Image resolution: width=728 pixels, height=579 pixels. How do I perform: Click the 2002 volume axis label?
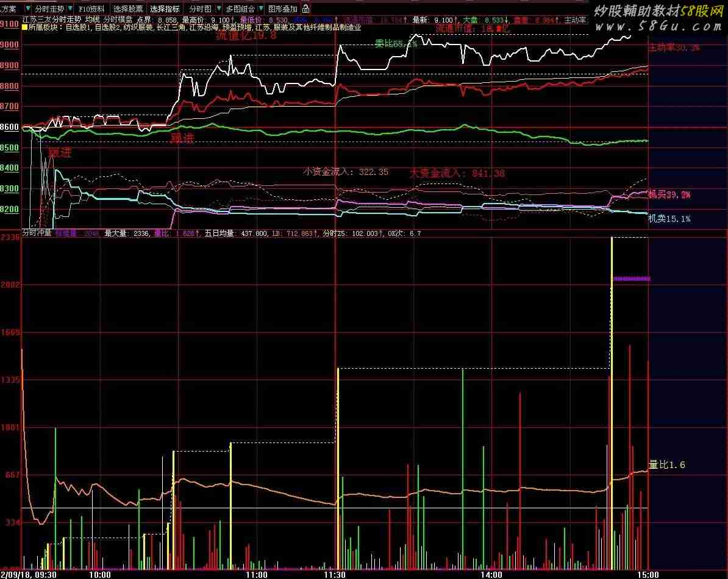coord(10,285)
